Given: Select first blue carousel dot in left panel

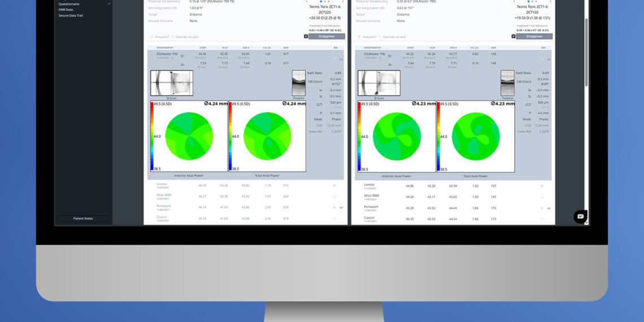Looking at the screenshot, I should pos(321,1).
